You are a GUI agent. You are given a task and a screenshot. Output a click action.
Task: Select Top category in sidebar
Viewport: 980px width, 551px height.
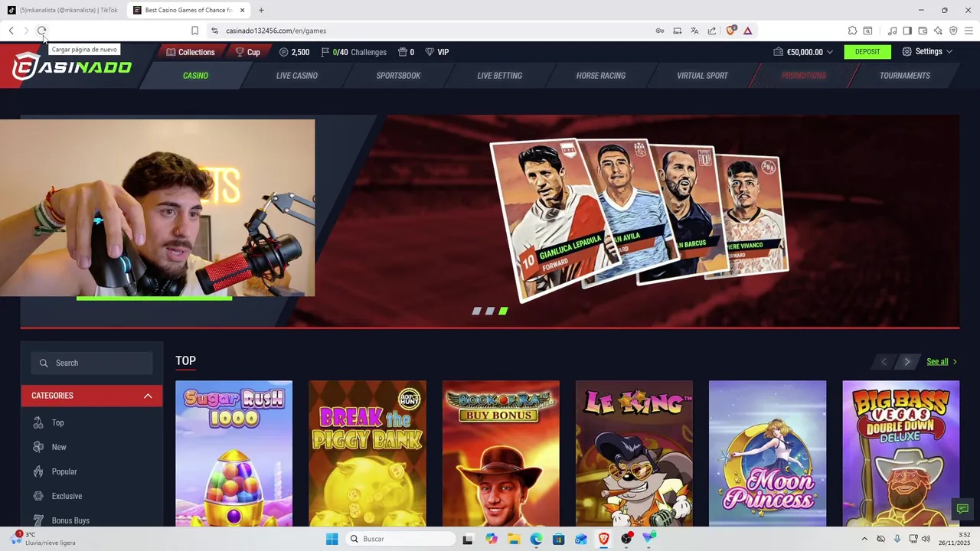coord(92,422)
